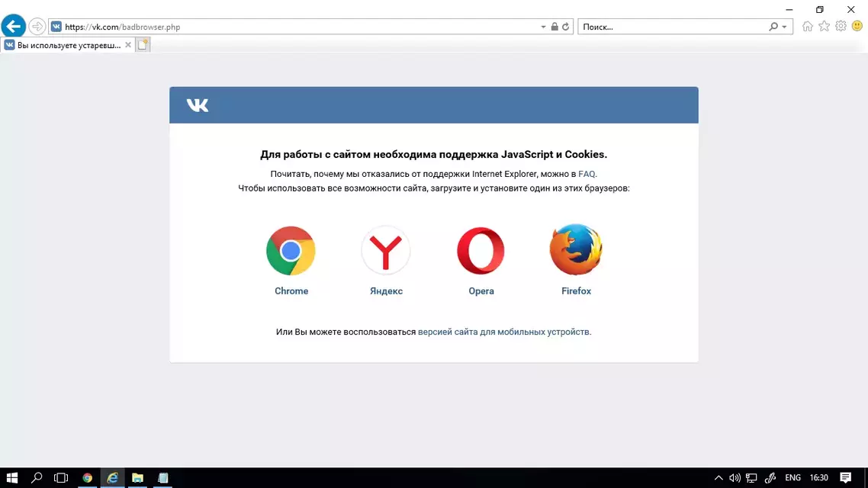The width and height of the screenshot is (868, 488).
Task: Click the 16:30 taskbar clock
Action: click(818, 477)
